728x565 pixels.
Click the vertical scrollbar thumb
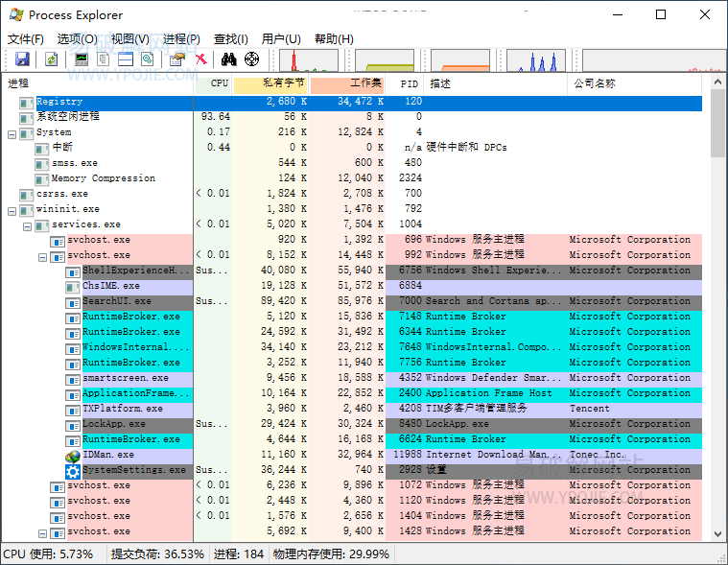click(717, 124)
